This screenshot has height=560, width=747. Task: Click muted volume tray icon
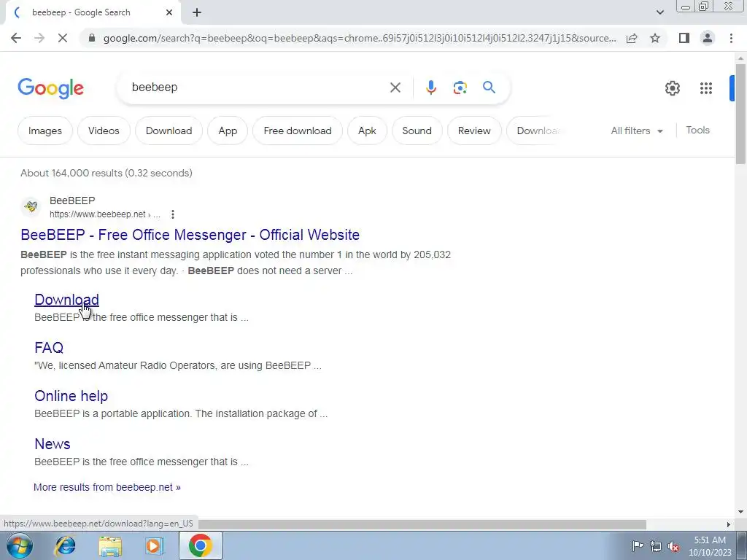point(673,546)
